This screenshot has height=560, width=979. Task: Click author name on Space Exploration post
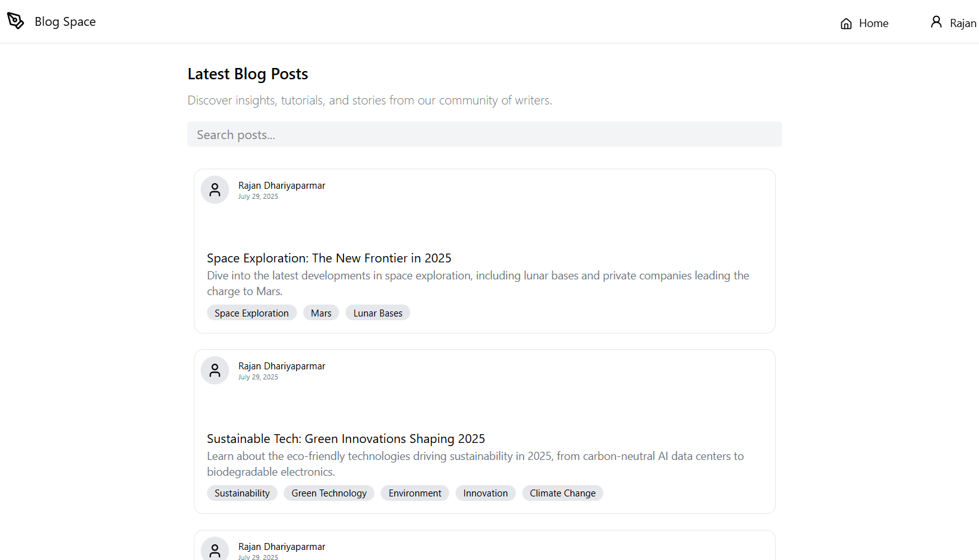tap(282, 186)
